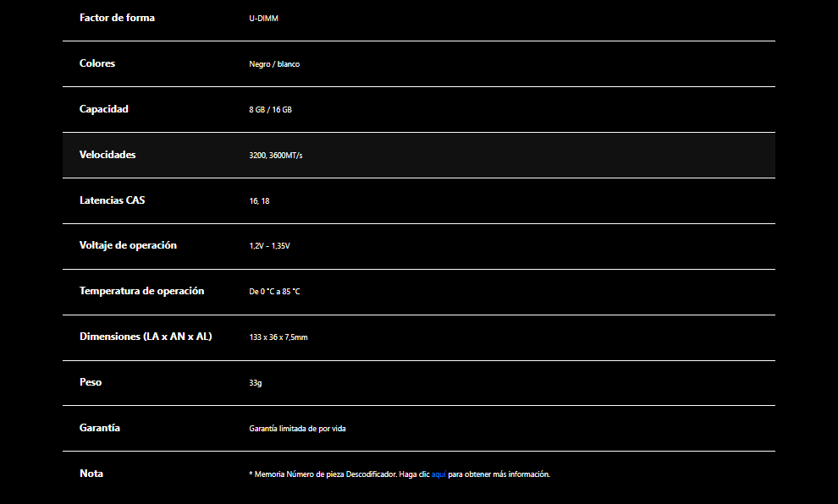Click the 'U-DIMM' value text
Image resolution: width=838 pixels, height=504 pixels.
click(x=263, y=19)
